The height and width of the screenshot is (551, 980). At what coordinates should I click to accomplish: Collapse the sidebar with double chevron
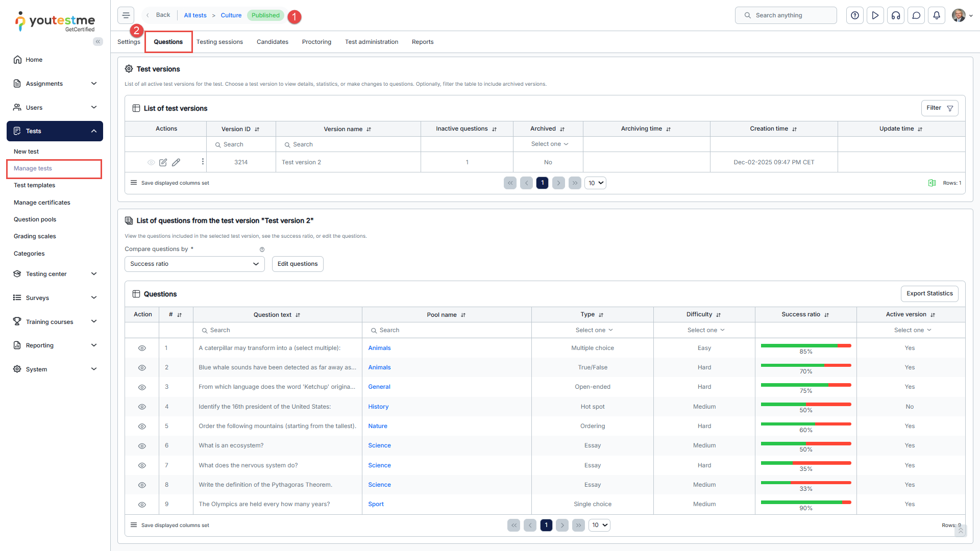(x=97, y=42)
